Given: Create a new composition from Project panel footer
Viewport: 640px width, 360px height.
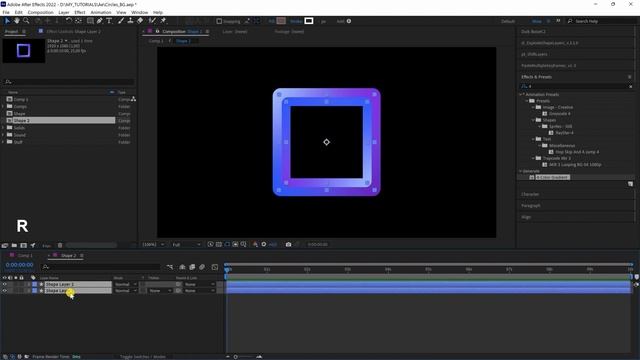Looking at the screenshot, I should coord(24,245).
